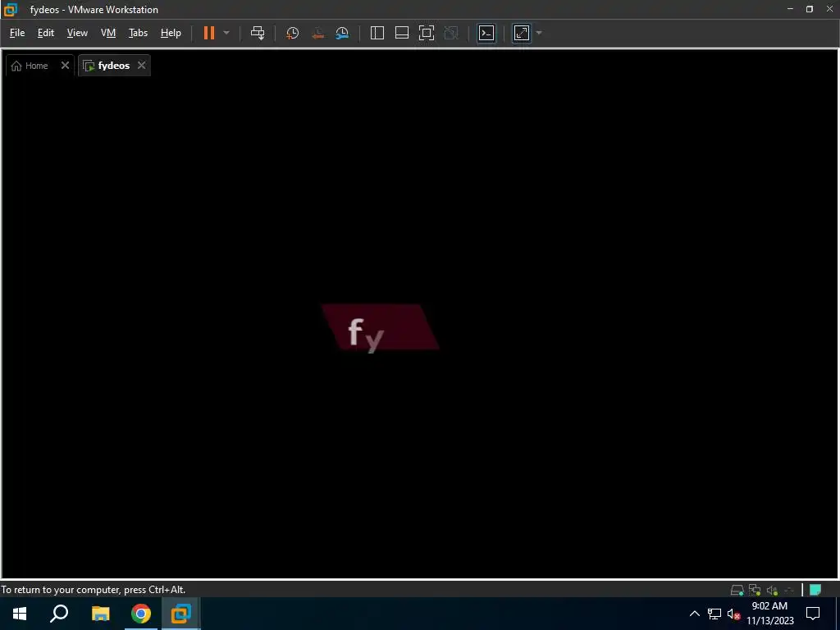
Task: Click the VMware Workstation title bar icon
Action: 10,10
